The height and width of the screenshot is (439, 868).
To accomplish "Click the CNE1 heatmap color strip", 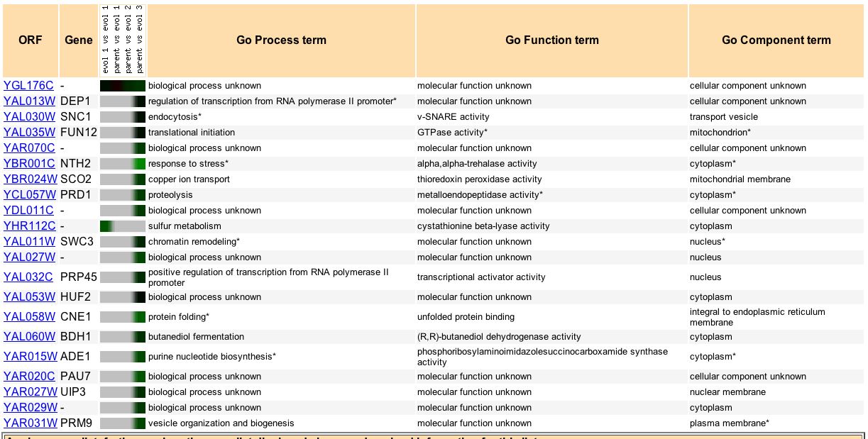I will click(x=123, y=317).
